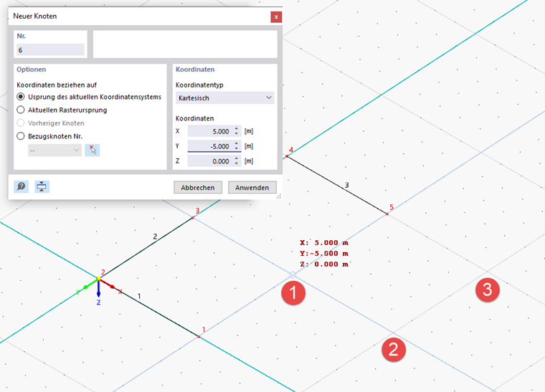Image resolution: width=545 pixels, height=392 pixels.
Task: Click the snap cursor circle at grid intersection
Action: [x=293, y=275]
